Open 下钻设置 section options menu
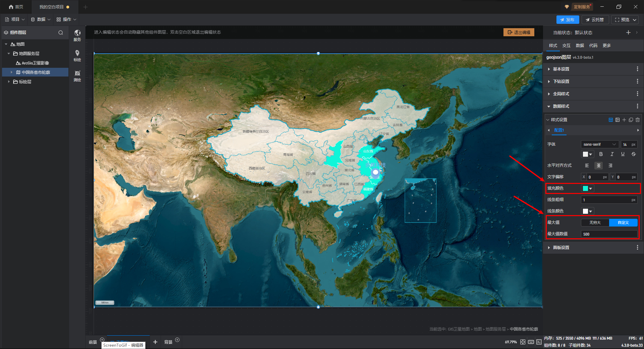 [637, 82]
